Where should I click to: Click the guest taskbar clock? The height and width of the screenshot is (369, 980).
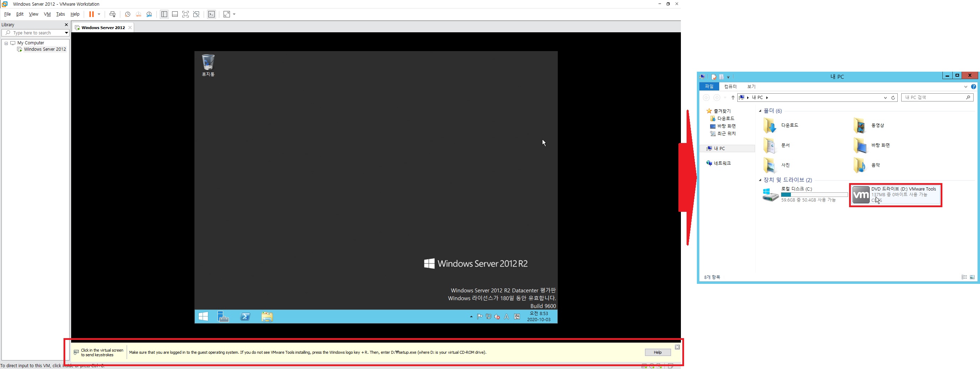click(x=539, y=316)
